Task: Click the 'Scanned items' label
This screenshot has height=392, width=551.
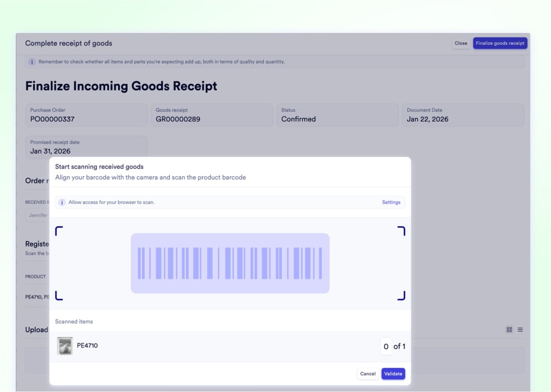Action: pyautogui.click(x=74, y=321)
